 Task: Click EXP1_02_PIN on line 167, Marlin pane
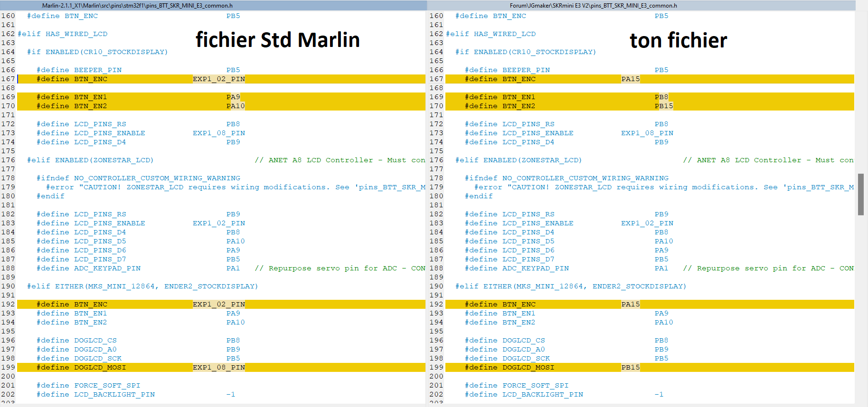point(219,79)
